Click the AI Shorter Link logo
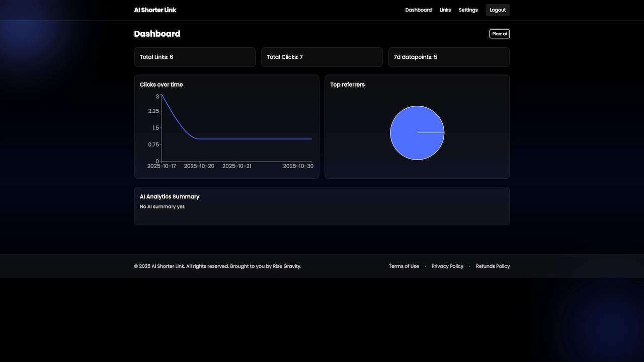This screenshot has height=362, width=644. (x=155, y=10)
